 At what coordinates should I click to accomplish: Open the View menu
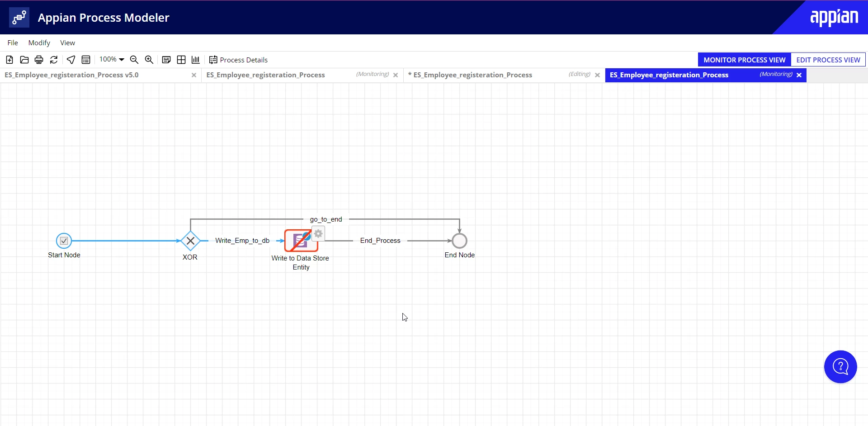[x=68, y=43]
